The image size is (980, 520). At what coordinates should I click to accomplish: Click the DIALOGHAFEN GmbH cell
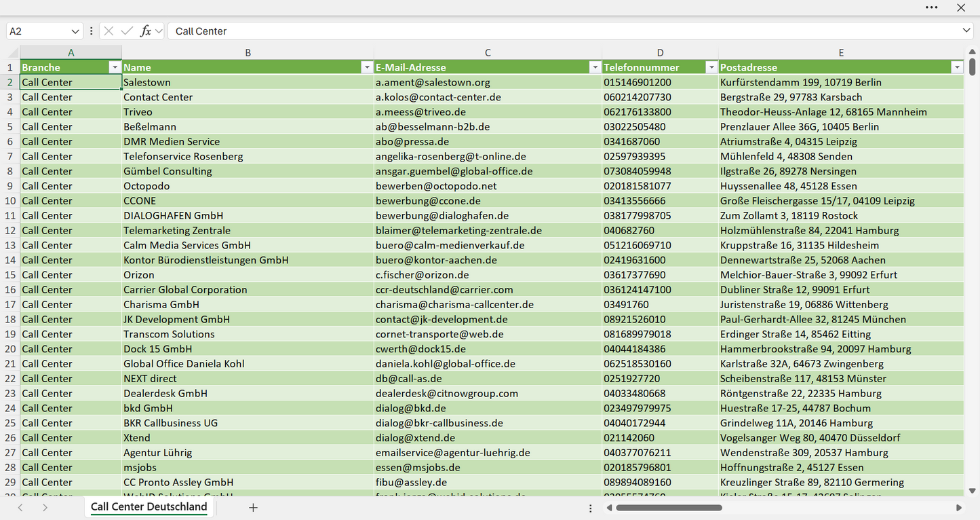(x=248, y=216)
